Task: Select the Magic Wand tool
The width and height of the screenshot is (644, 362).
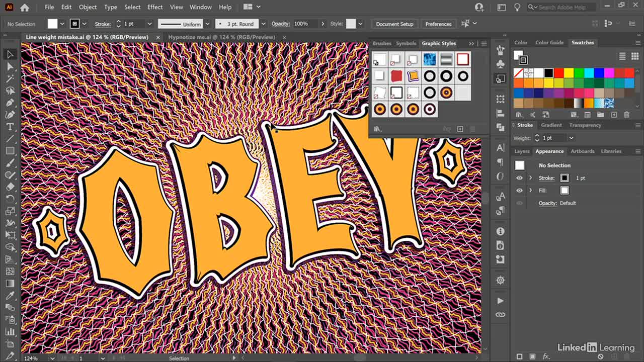Action: 10,78
